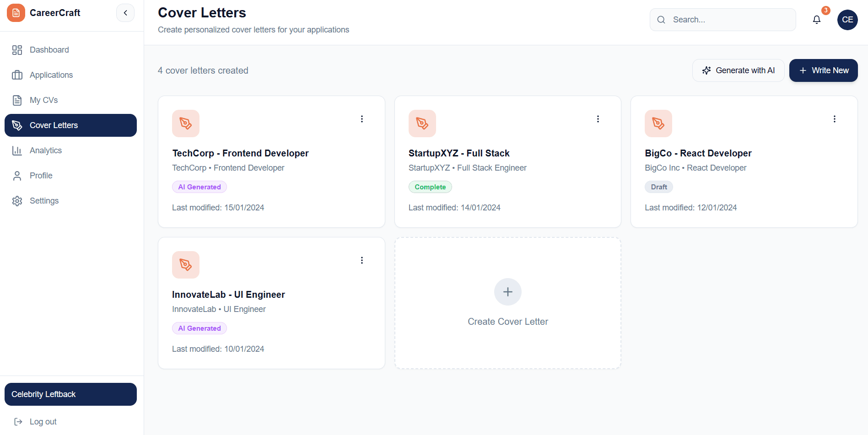Log out of CareerCraft
Image resolution: width=868 pixels, height=435 pixels.
70,422
